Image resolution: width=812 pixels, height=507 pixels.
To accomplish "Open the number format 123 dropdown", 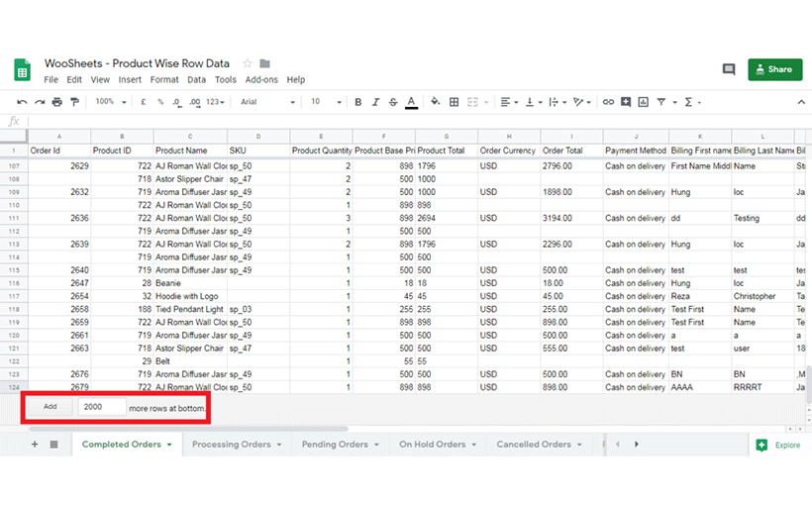I will click(x=216, y=102).
